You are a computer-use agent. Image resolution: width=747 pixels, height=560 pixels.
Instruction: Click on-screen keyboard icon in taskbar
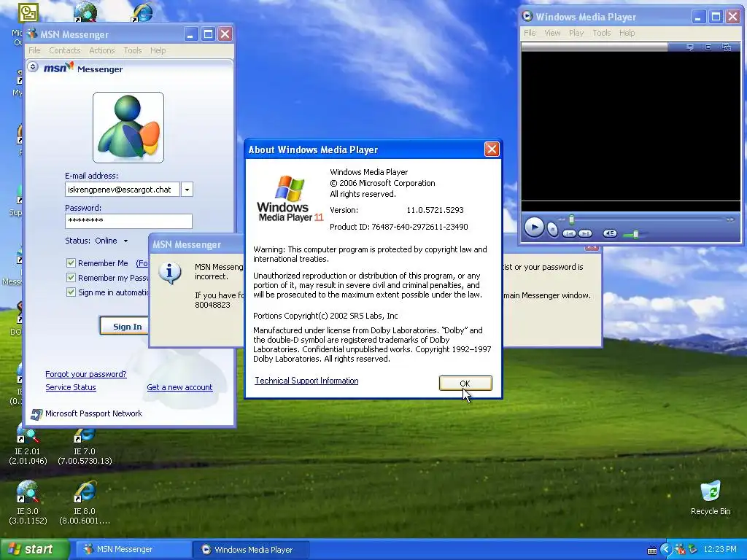(x=651, y=551)
